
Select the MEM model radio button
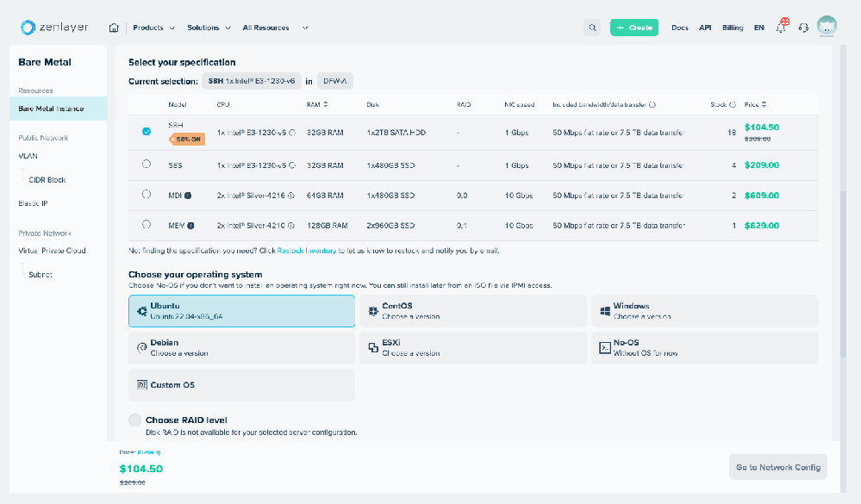(146, 225)
